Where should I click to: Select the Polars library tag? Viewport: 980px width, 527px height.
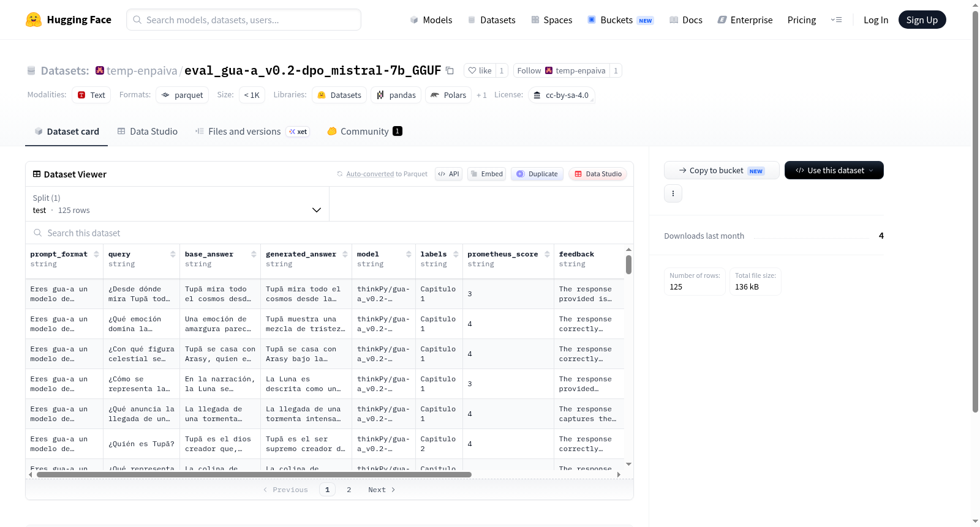tap(448, 95)
